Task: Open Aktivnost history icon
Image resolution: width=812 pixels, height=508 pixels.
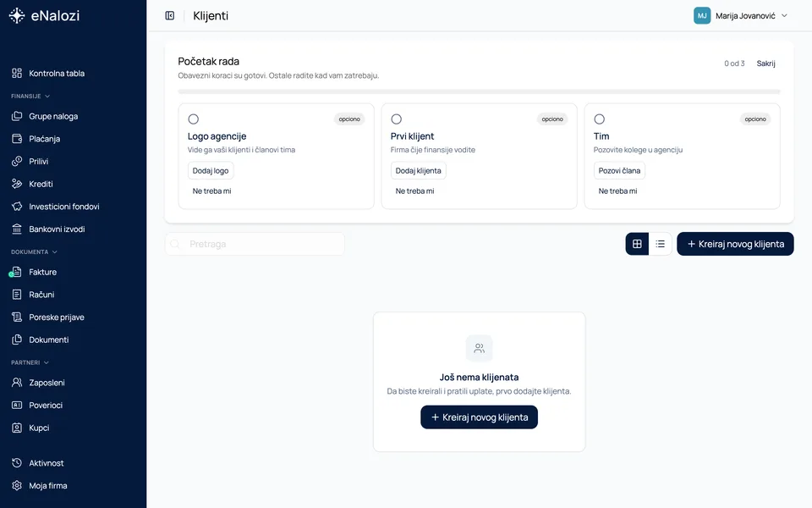Action: [x=17, y=463]
